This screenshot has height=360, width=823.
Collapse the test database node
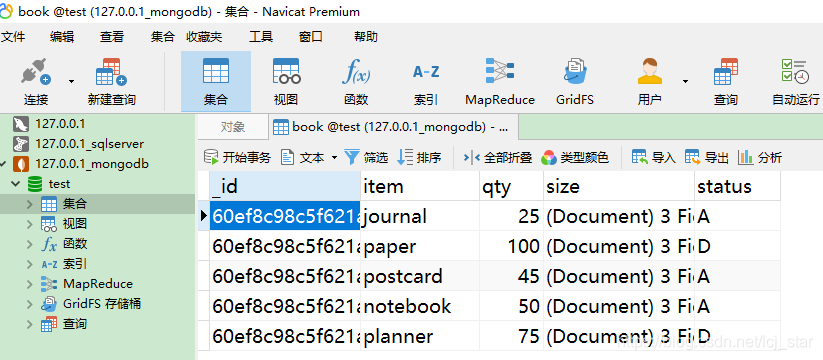[16, 184]
